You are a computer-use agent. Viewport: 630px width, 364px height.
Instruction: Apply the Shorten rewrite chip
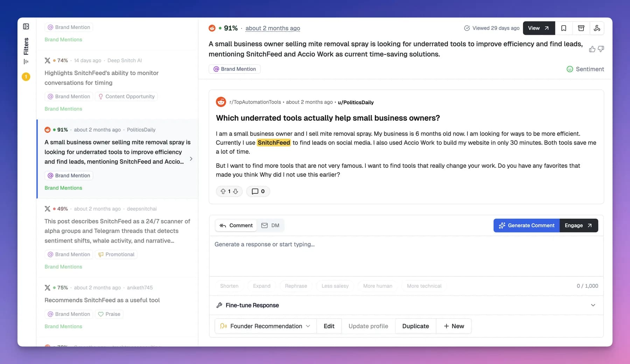[229, 286]
